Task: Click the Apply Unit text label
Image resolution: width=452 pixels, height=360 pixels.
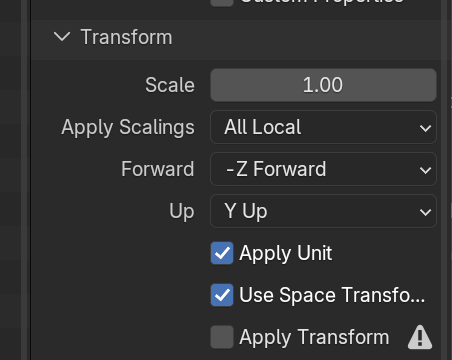Action: [x=286, y=254]
